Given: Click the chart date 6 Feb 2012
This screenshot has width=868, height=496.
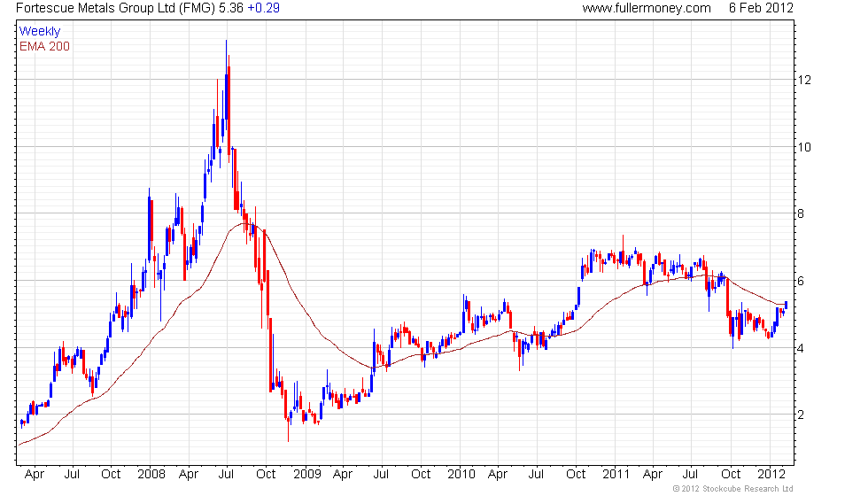Looking at the screenshot, I should point(761,8).
